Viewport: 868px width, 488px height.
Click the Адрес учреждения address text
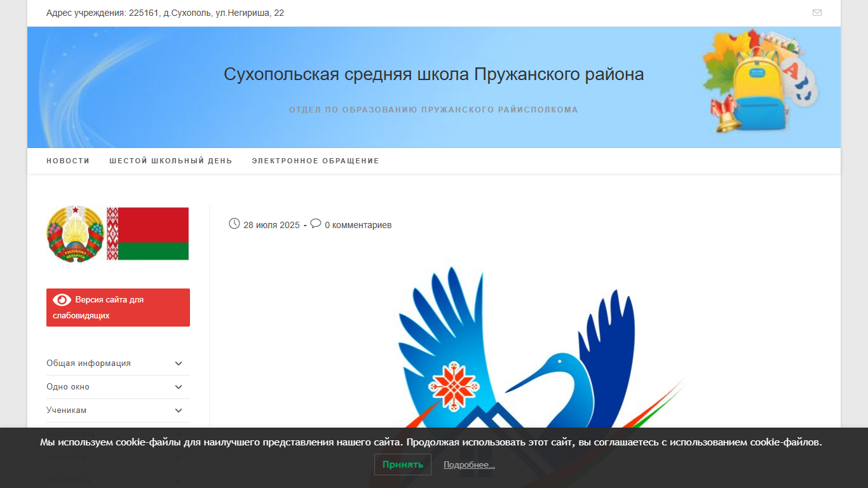(165, 13)
